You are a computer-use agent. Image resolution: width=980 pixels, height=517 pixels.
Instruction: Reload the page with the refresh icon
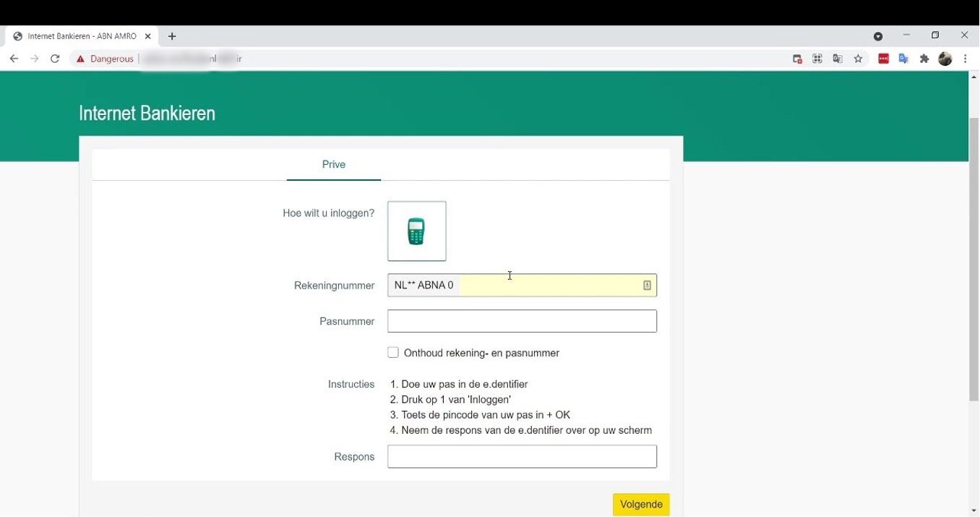(x=55, y=59)
